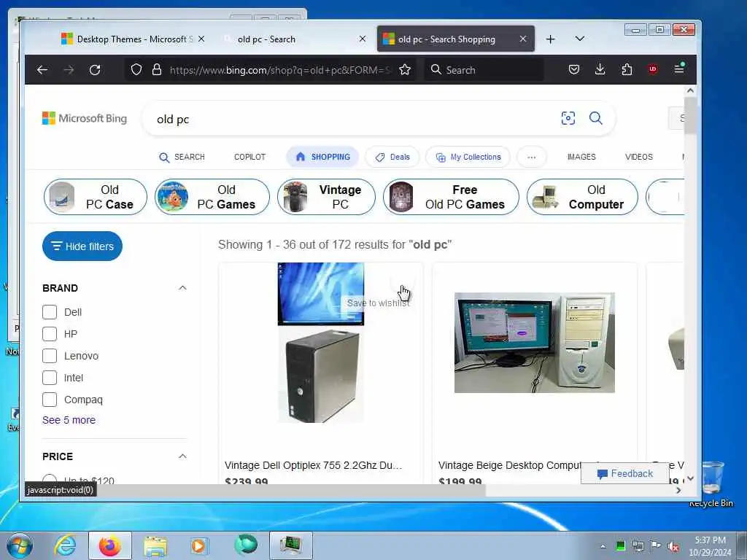
Task: Open the Recycle Bin desktop icon
Action: [x=711, y=483]
